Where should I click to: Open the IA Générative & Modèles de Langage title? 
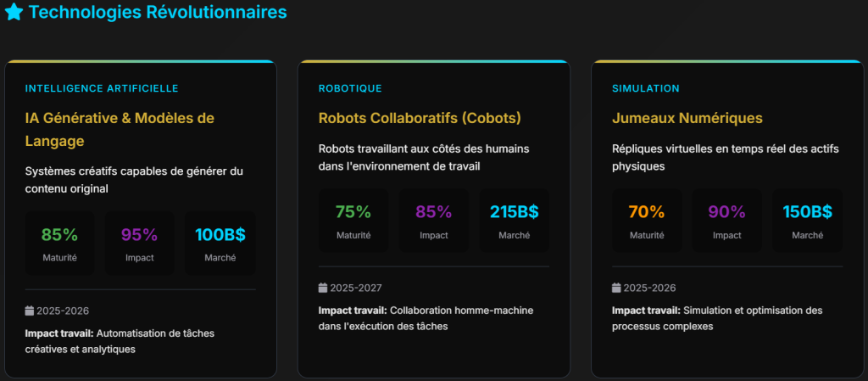tap(120, 129)
